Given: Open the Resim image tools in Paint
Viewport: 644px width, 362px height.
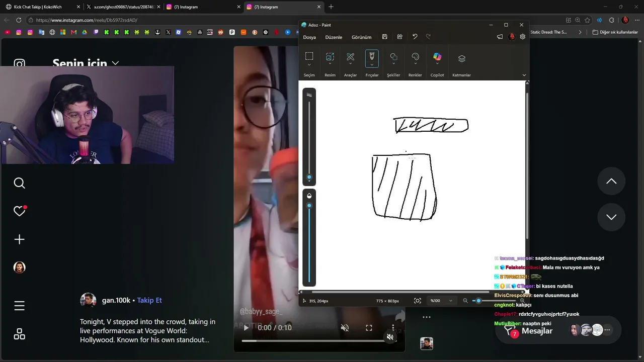Looking at the screenshot, I should pyautogui.click(x=330, y=56).
